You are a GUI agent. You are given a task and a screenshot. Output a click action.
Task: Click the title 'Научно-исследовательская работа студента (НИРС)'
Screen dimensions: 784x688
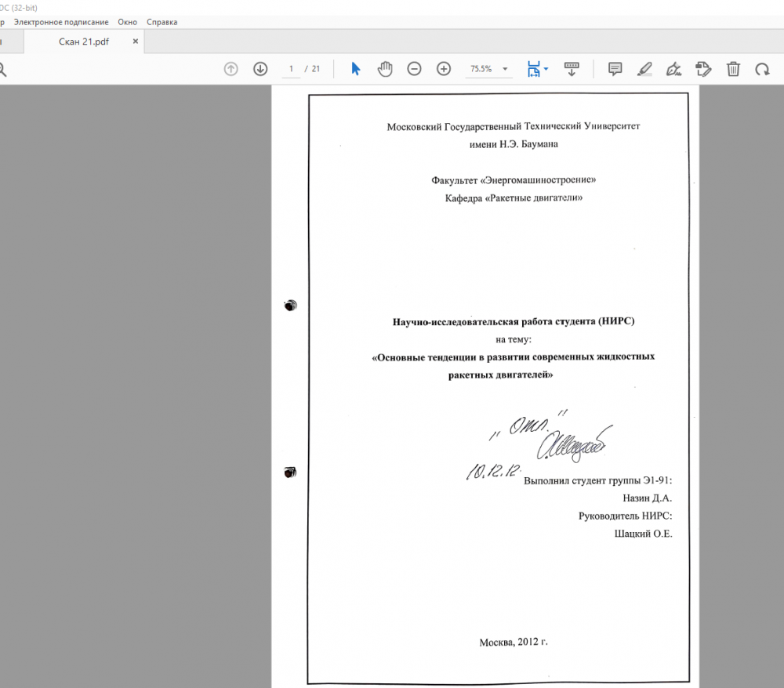click(x=514, y=321)
